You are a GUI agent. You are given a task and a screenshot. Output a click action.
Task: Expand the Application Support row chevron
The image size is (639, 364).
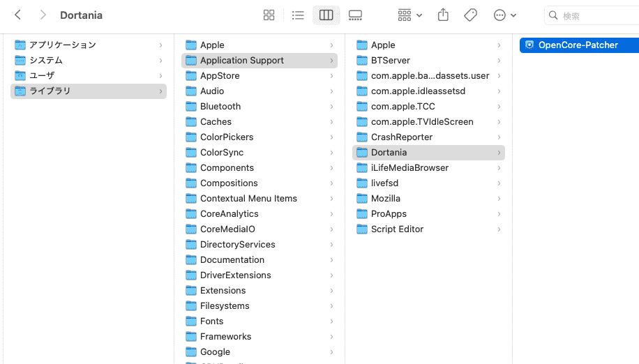coord(332,60)
